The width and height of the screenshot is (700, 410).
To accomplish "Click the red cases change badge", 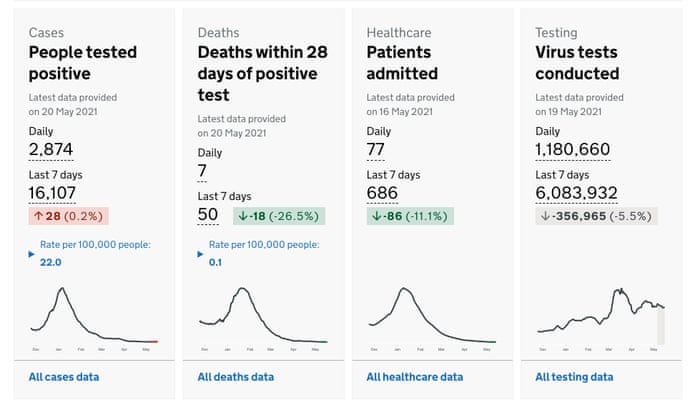I will pos(67,216).
